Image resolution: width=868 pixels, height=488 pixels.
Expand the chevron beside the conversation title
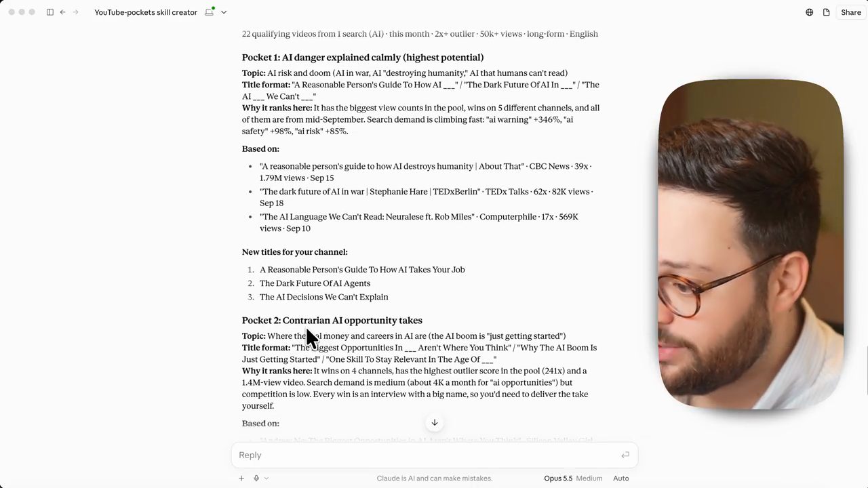click(x=224, y=12)
